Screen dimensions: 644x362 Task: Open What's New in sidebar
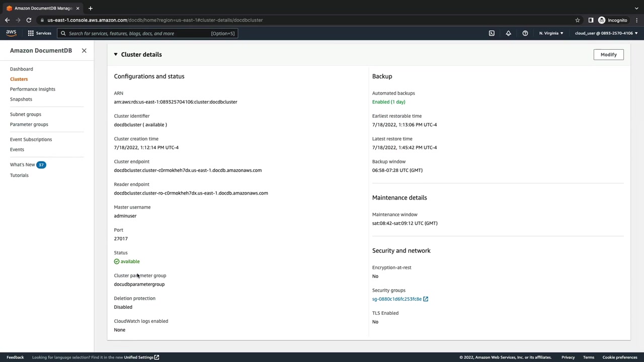[x=23, y=164]
